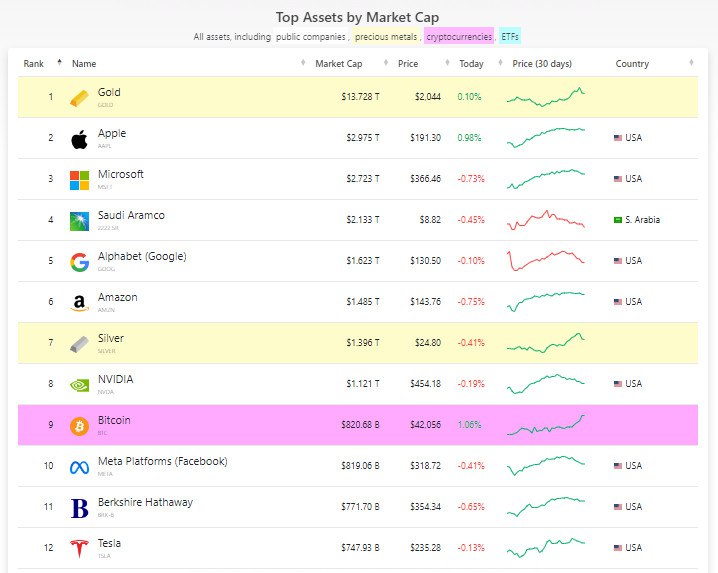Image resolution: width=718 pixels, height=573 pixels.
Task: Click Bitcoin's 30-day price chart
Action: pyautogui.click(x=546, y=425)
